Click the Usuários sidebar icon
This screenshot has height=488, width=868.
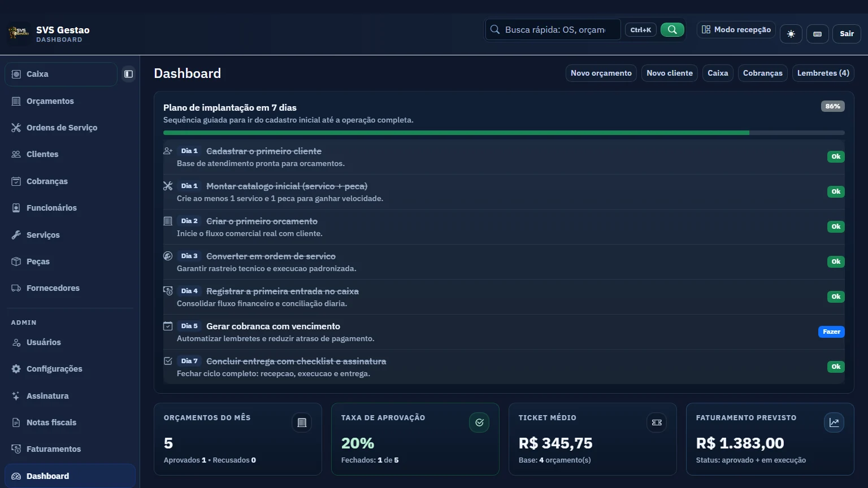[16, 342]
